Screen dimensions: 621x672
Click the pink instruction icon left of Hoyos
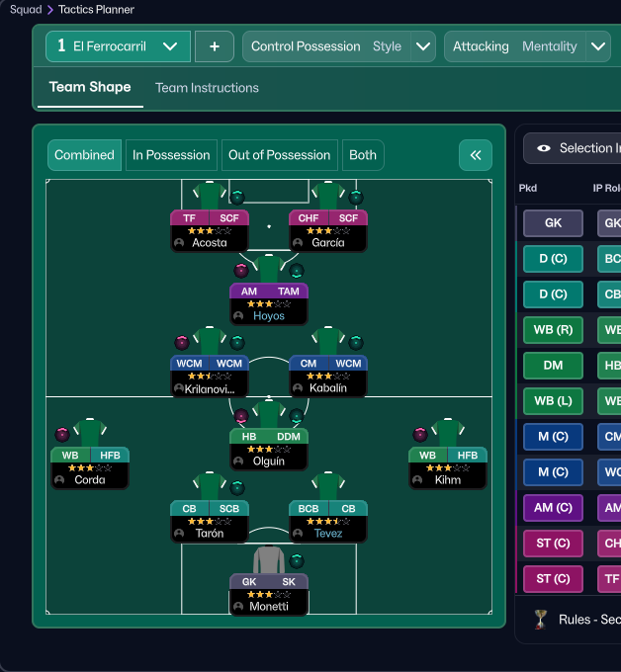pos(241,271)
